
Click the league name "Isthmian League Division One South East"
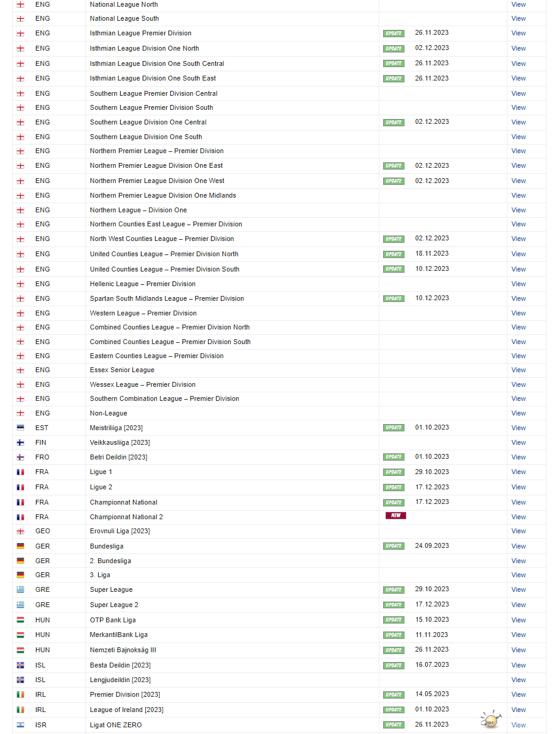tap(153, 78)
